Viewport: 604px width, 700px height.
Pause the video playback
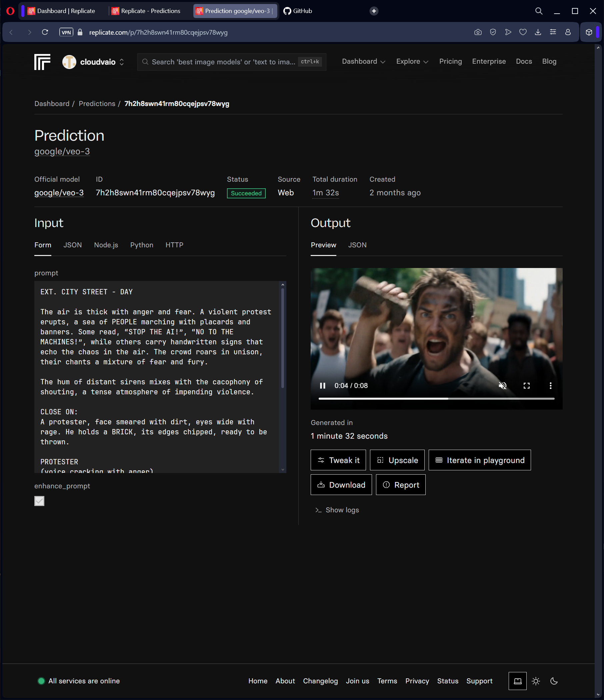click(x=322, y=385)
